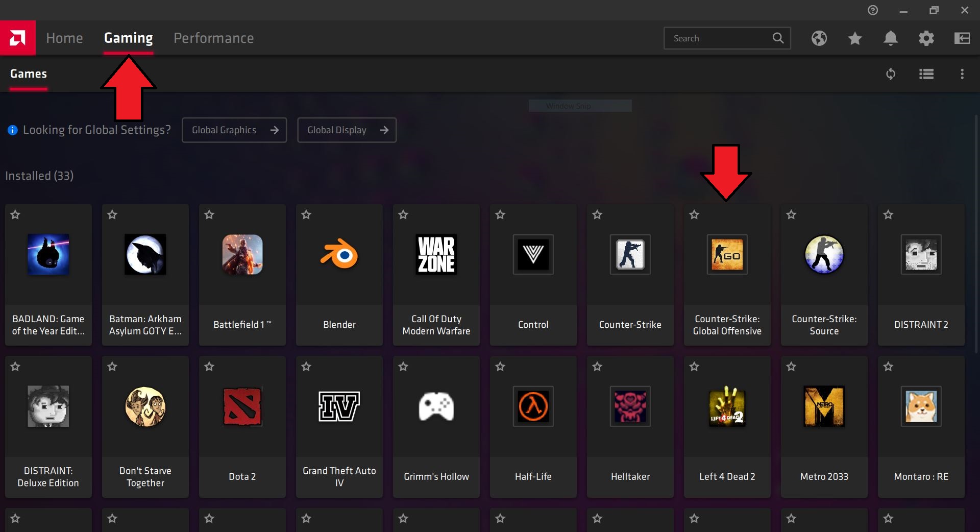Toggle favorite star for Blender
Viewport: 980px width, 532px height.
tap(306, 215)
